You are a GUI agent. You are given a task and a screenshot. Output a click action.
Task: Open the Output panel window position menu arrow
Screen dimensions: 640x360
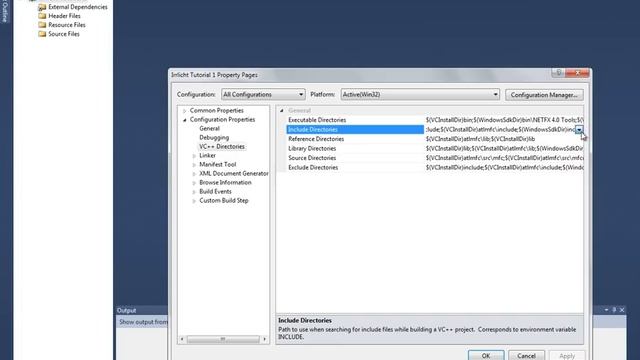tap(606, 310)
